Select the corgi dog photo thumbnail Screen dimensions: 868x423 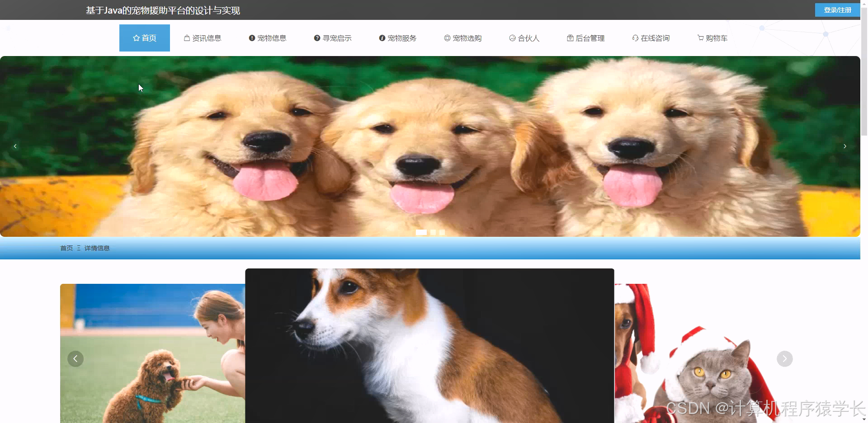click(x=429, y=346)
